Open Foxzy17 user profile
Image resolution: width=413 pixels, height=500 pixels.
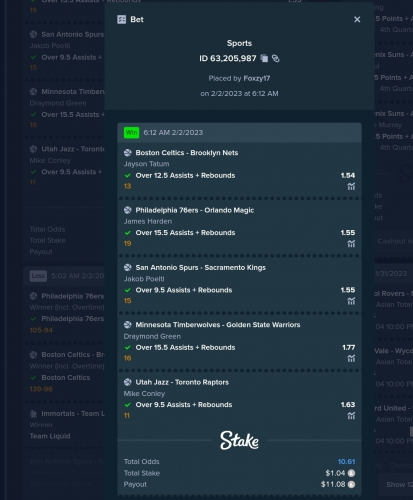coord(257,78)
